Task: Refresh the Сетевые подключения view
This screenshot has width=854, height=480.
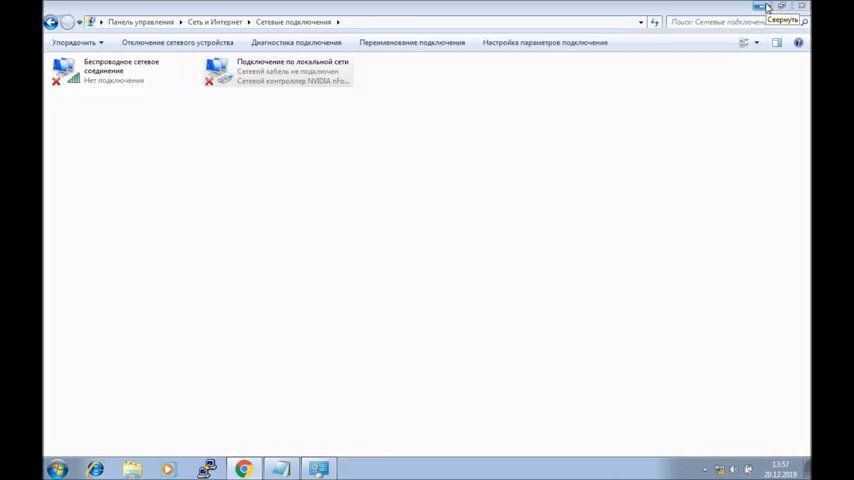Action: coord(655,22)
